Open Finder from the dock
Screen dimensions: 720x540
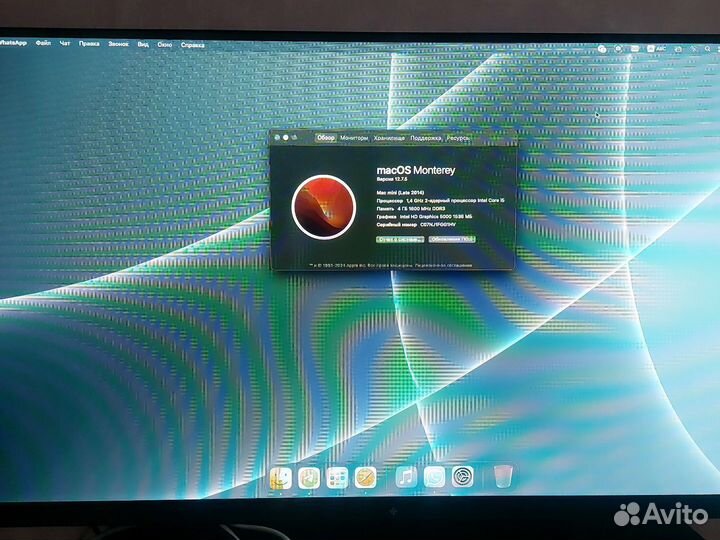point(281,478)
